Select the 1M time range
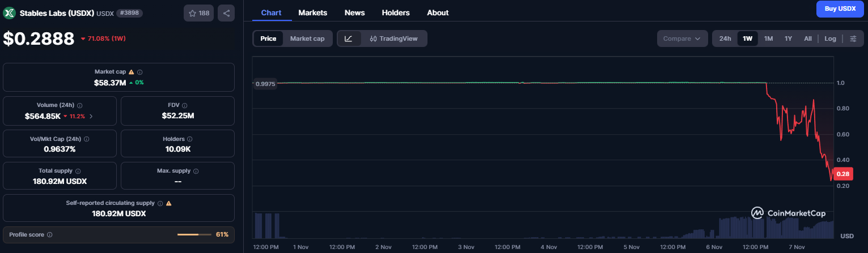This screenshot has height=253, width=868. [x=768, y=38]
